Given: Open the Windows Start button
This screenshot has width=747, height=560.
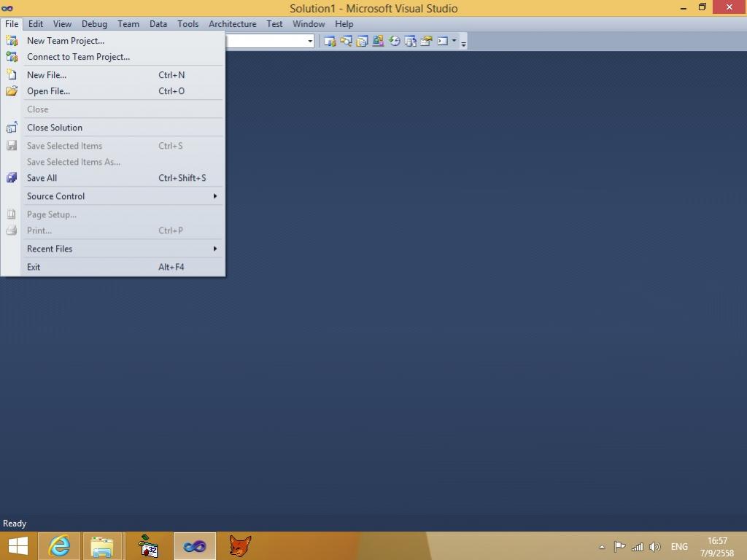Looking at the screenshot, I should 18,545.
